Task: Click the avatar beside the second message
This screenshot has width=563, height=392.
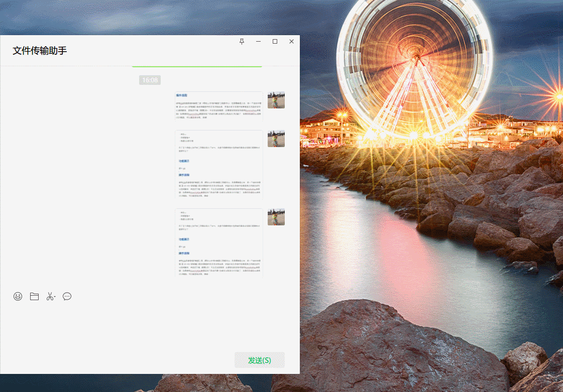Action: click(276, 139)
